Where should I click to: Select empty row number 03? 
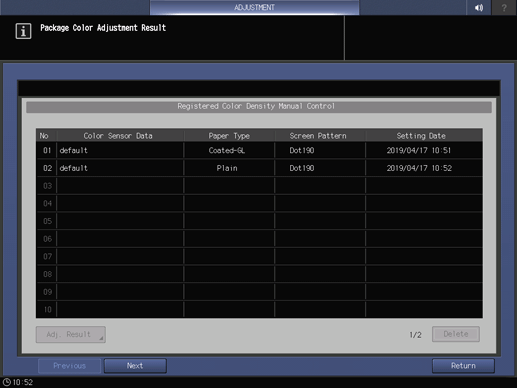(x=259, y=186)
